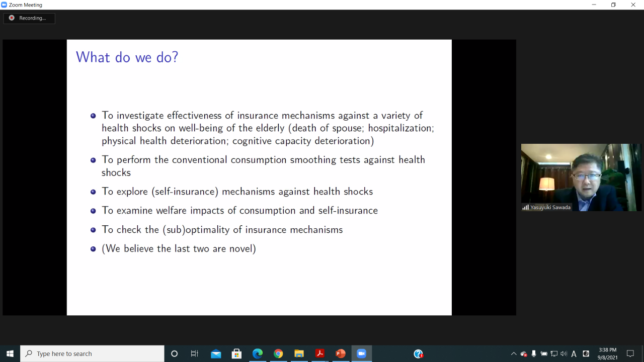Click the taskbar search box
Viewport: 644px width, 362px height.
tap(92, 353)
